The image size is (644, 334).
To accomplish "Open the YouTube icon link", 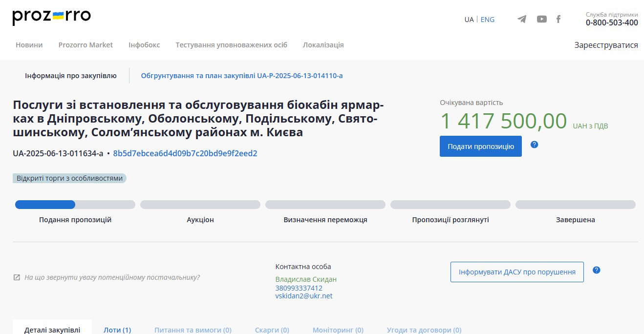I will tap(541, 19).
